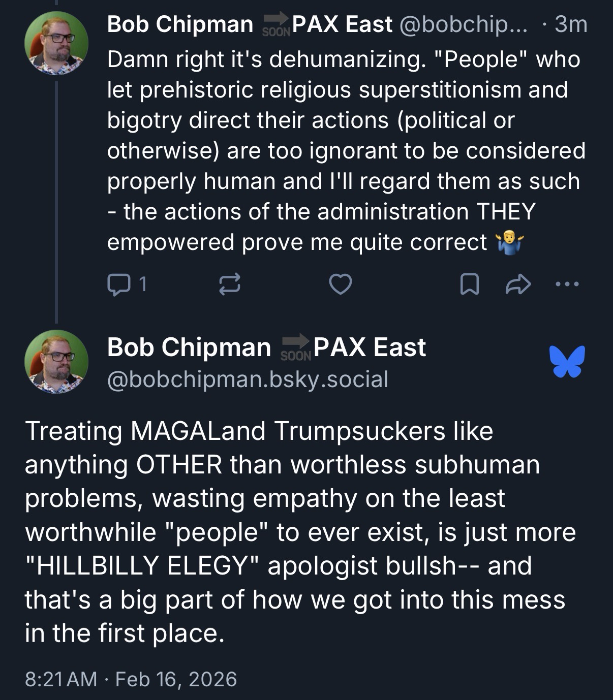Click the blue Bluesky butterfly logo

[567, 361]
